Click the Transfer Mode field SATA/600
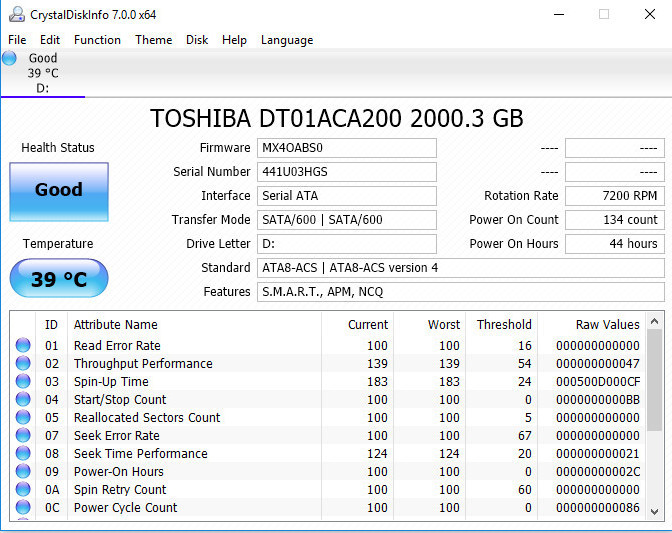 [347, 220]
